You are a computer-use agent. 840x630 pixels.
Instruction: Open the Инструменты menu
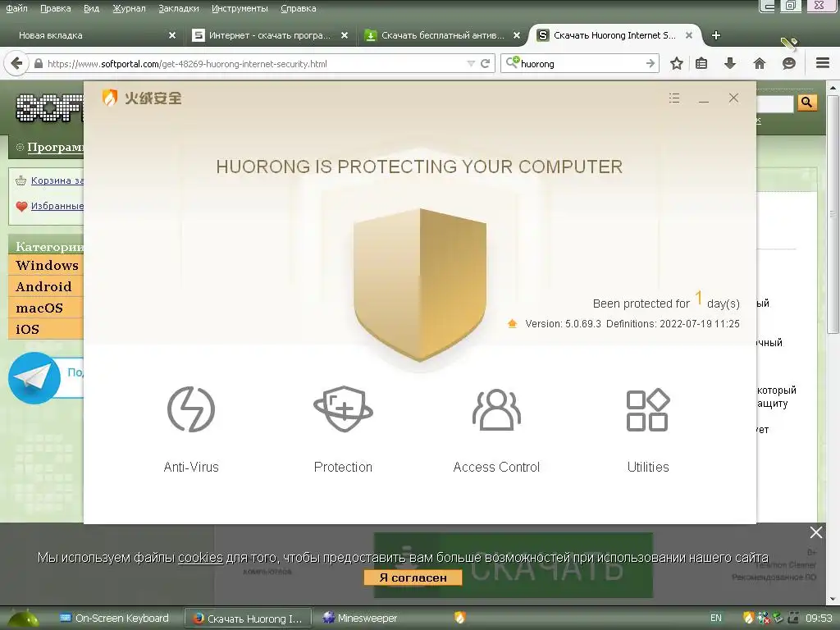pos(240,8)
